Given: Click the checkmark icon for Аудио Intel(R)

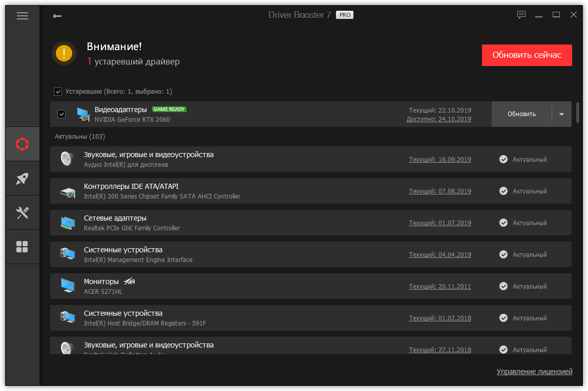Looking at the screenshot, I should click(x=503, y=159).
